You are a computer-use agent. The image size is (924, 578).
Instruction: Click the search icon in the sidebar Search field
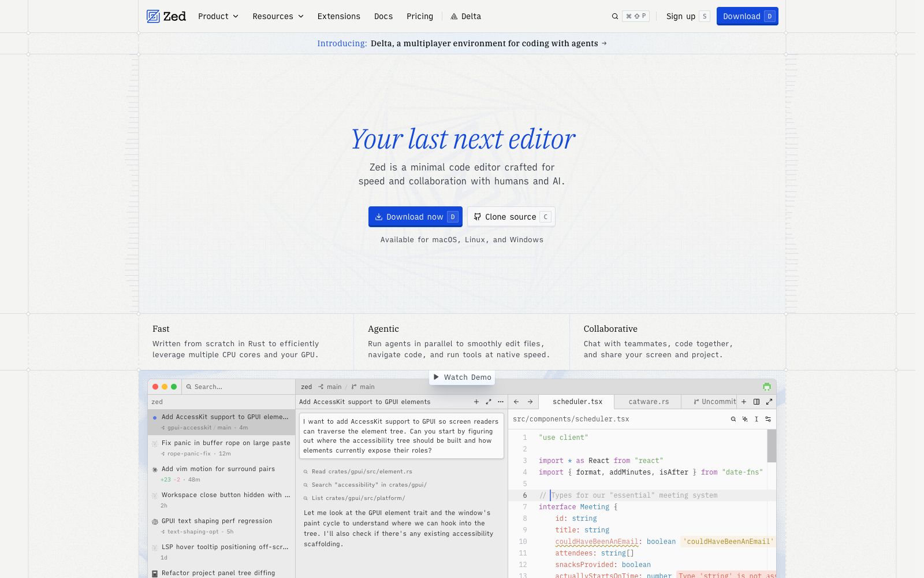(189, 387)
